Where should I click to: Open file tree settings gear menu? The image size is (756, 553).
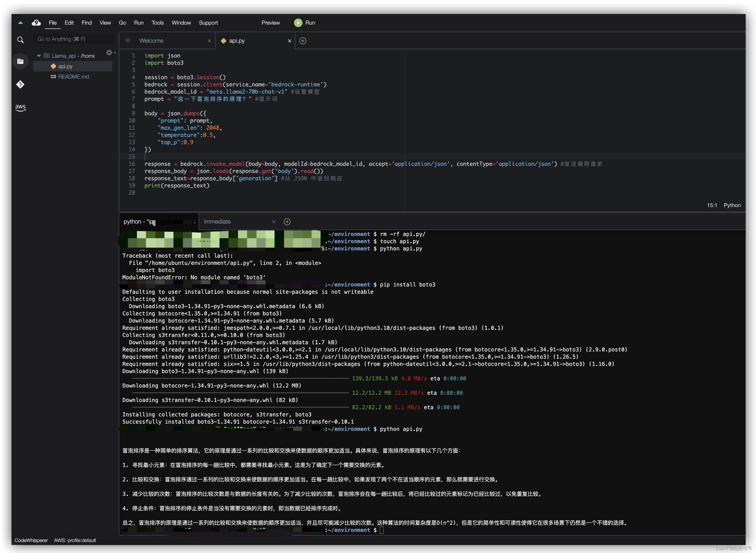coord(110,53)
